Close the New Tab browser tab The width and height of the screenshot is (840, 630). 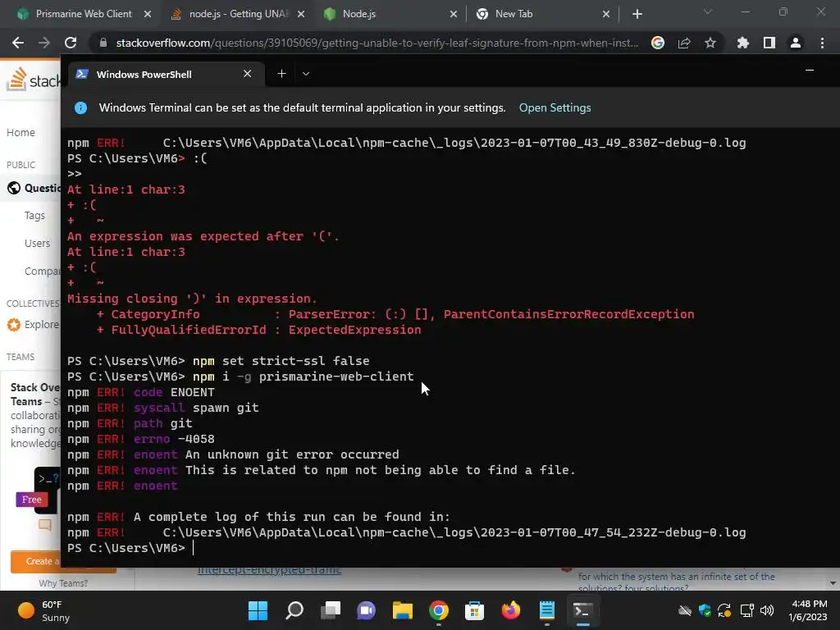click(x=606, y=14)
